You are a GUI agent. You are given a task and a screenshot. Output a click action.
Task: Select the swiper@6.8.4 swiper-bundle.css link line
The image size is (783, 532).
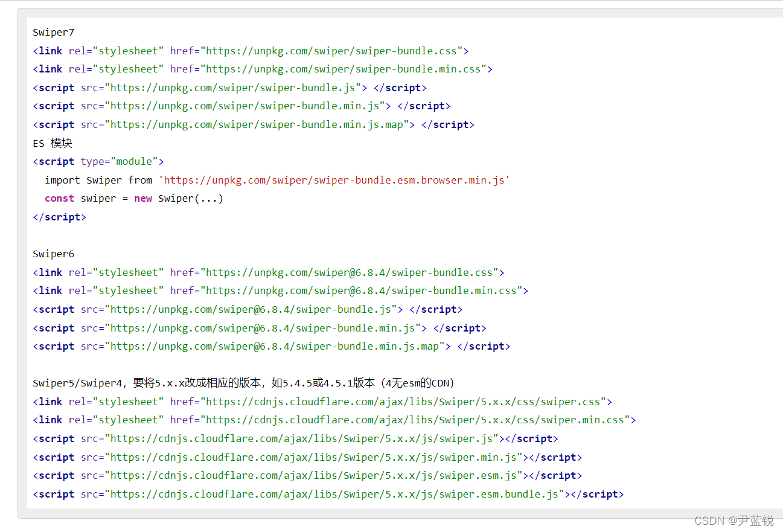[x=269, y=272]
